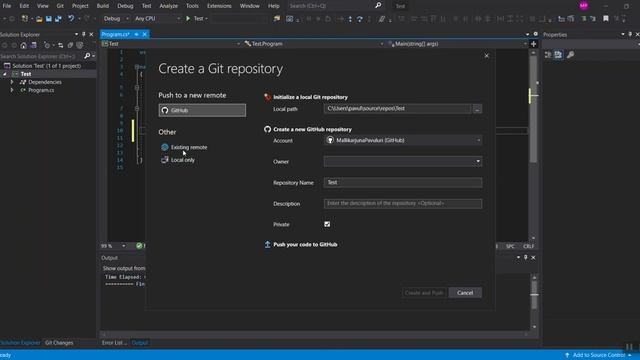Viewport: 640px width, 360px height.
Task: Click the Home icon in Solution Explorer
Action: (x=24, y=45)
